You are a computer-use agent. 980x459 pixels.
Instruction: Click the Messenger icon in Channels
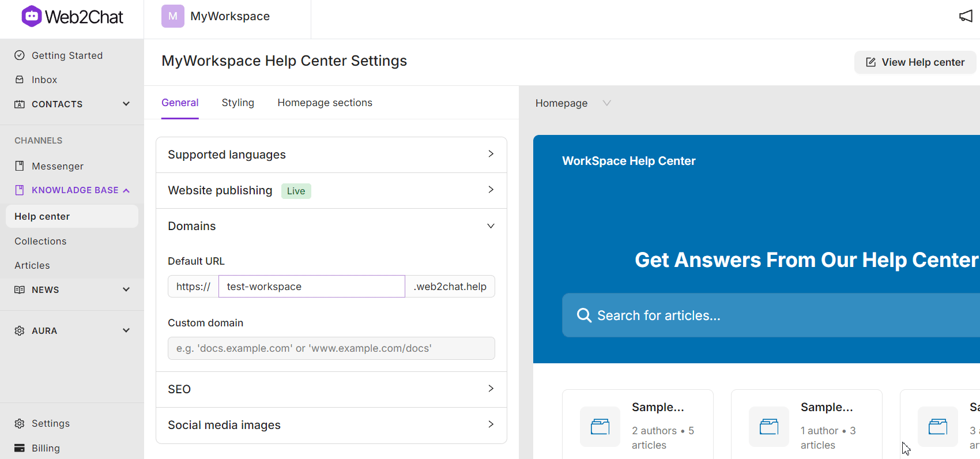pyautogui.click(x=20, y=166)
